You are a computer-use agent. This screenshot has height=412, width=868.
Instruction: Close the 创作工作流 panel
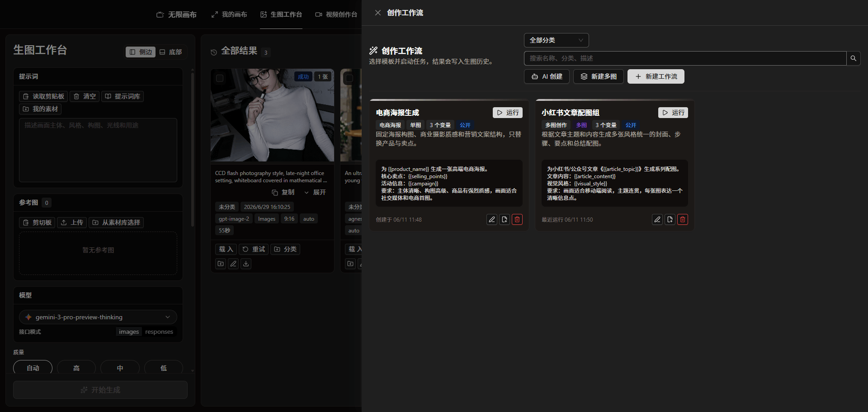coord(378,13)
